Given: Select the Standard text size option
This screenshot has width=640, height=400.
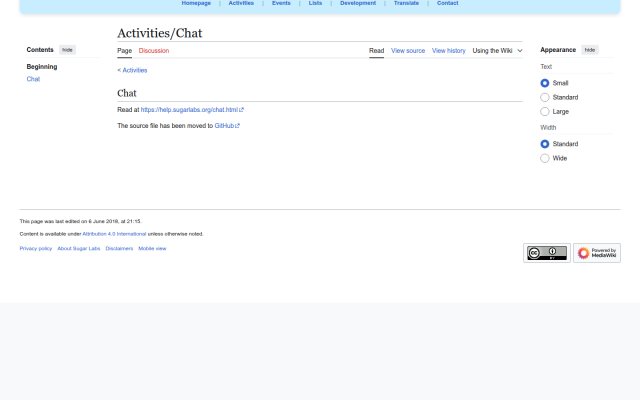Looking at the screenshot, I should (x=544, y=98).
